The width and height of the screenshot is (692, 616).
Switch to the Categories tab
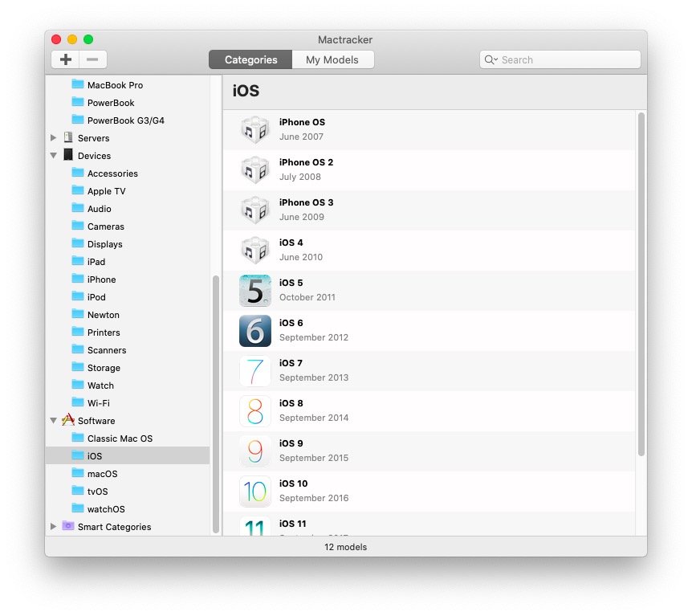pos(250,59)
